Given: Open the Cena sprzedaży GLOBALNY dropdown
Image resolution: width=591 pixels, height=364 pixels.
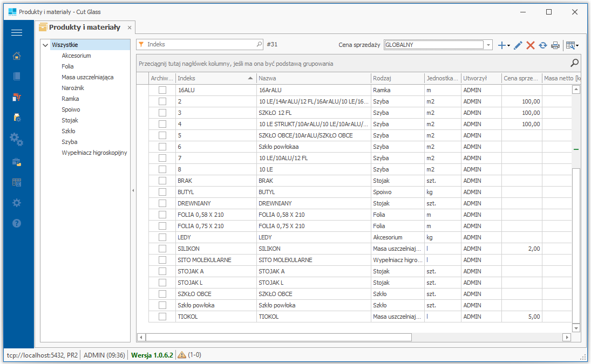Looking at the screenshot, I should pos(488,45).
